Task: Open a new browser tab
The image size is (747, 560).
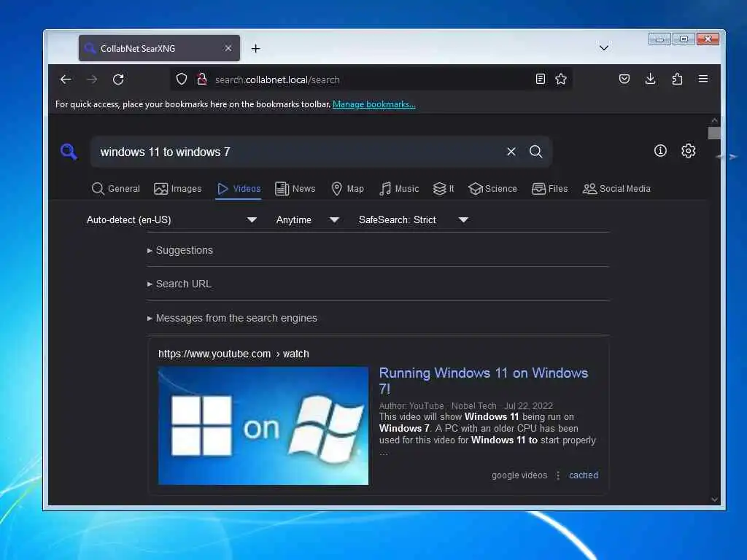Action: 256,49
